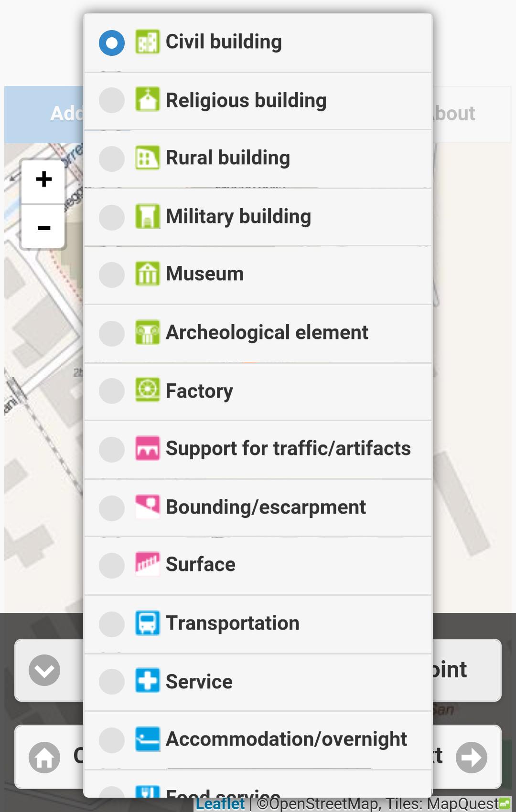Click the Archeological element column icon

click(147, 332)
